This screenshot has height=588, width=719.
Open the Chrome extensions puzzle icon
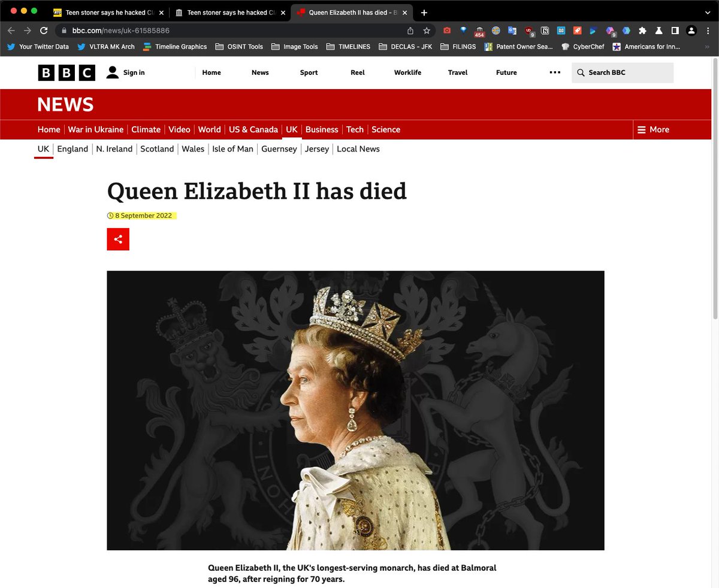pyautogui.click(x=643, y=31)
